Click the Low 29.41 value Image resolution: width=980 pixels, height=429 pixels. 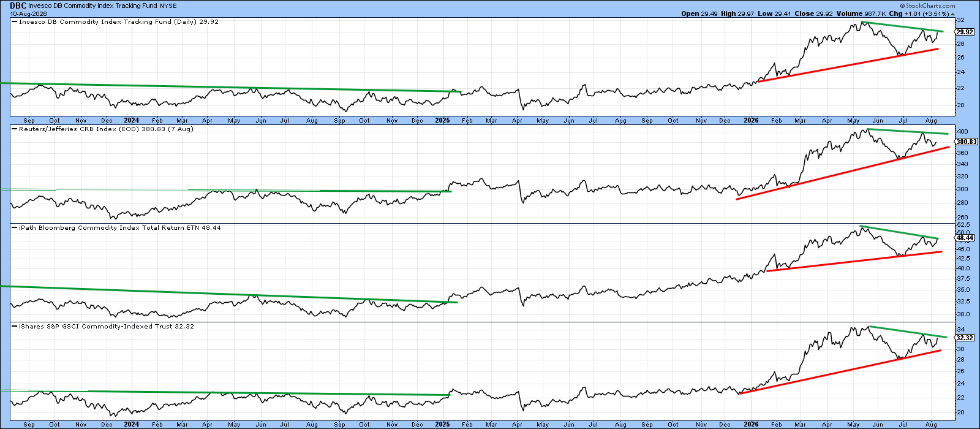[773, 13]
